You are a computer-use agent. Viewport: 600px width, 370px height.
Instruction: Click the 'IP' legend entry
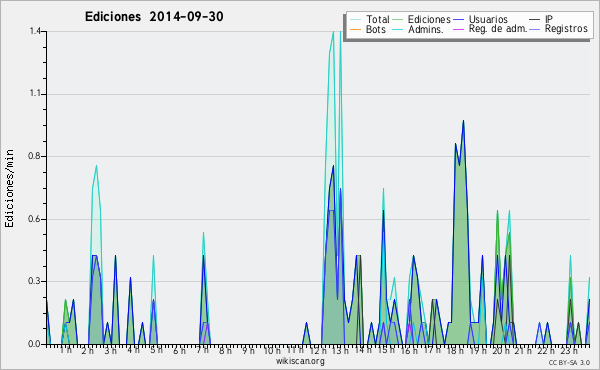(541, 19)
